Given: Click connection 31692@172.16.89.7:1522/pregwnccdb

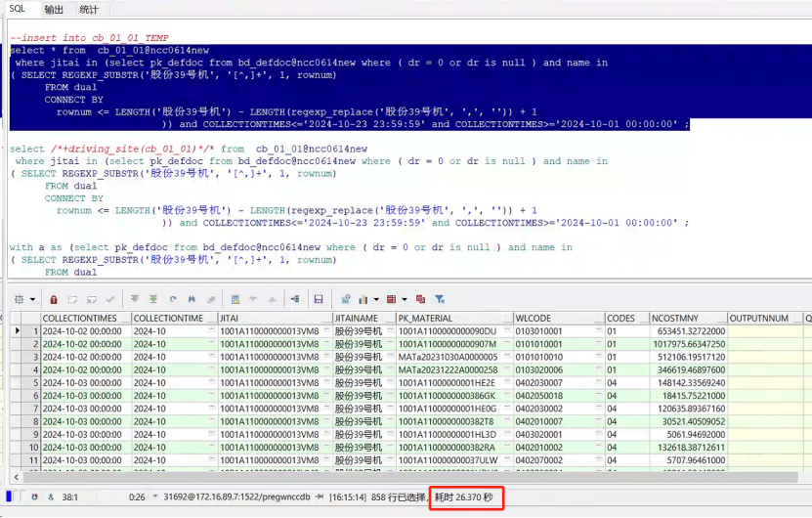Looking at the screenshot, I should point(236,496).
